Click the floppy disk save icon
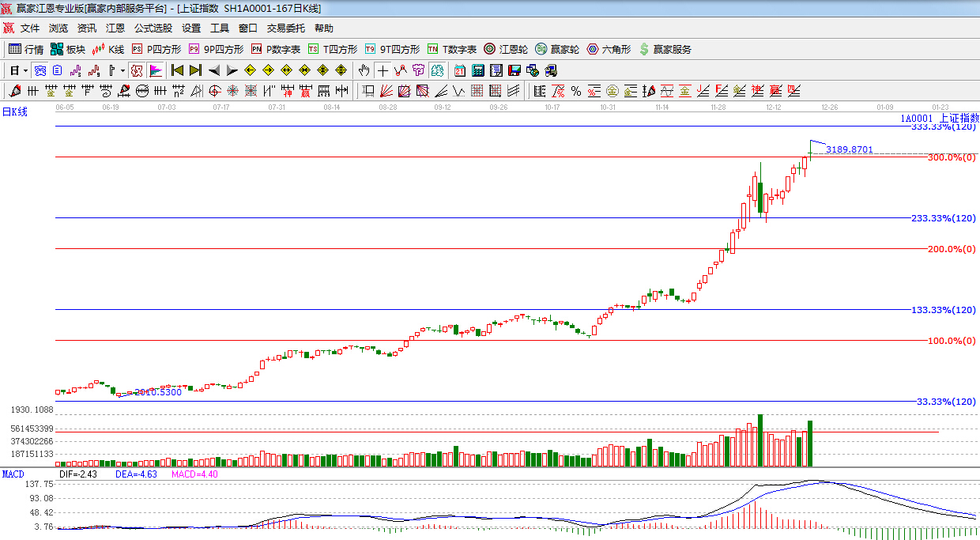 (x=514, y=70)
